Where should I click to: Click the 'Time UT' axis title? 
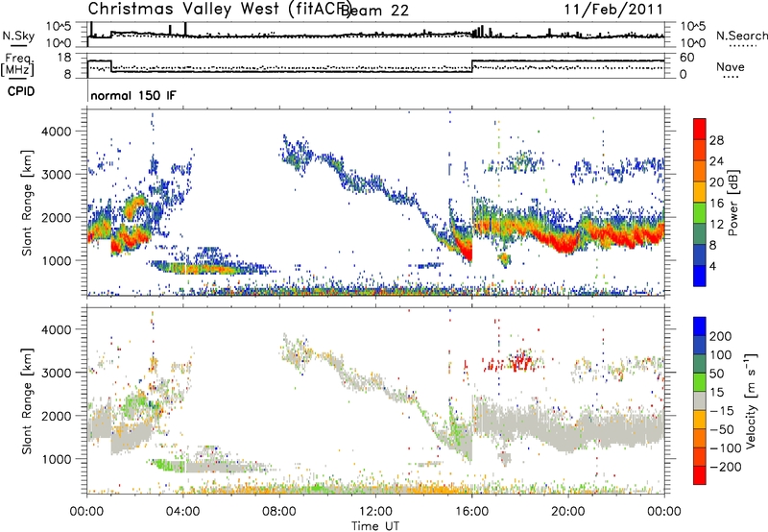(x=375, y=525)
